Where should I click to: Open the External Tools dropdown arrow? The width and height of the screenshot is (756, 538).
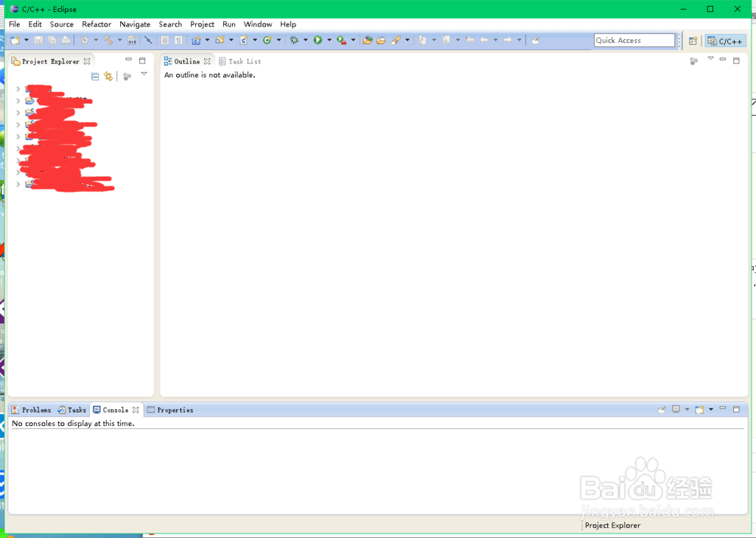click(353, 40)
